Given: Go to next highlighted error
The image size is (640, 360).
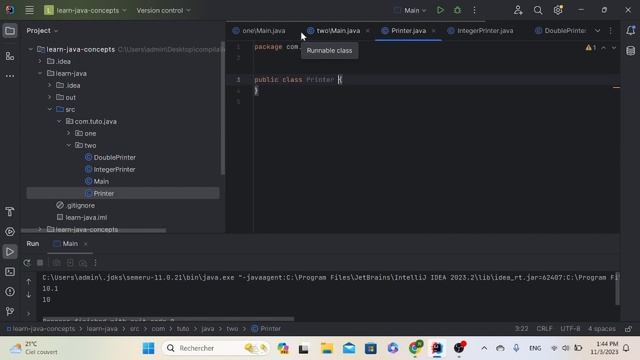Looking at the screenshot, I should tap(613, 48).
